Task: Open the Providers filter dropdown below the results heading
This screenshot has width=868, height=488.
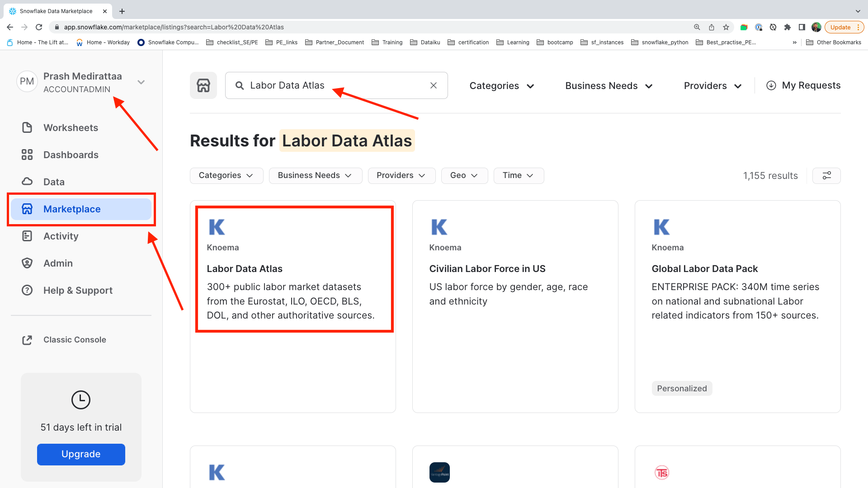Action: pos(401,176)
